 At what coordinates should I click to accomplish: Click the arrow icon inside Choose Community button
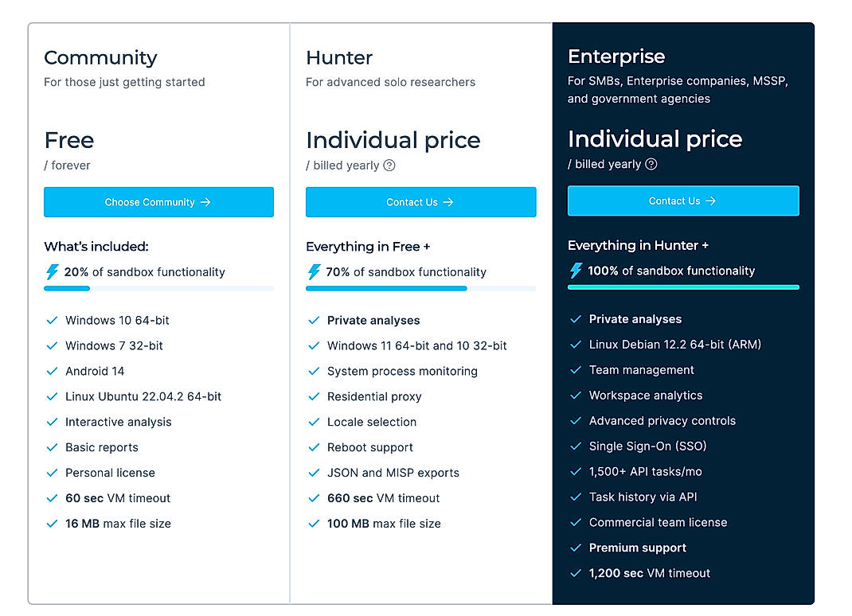pos(208,202)
